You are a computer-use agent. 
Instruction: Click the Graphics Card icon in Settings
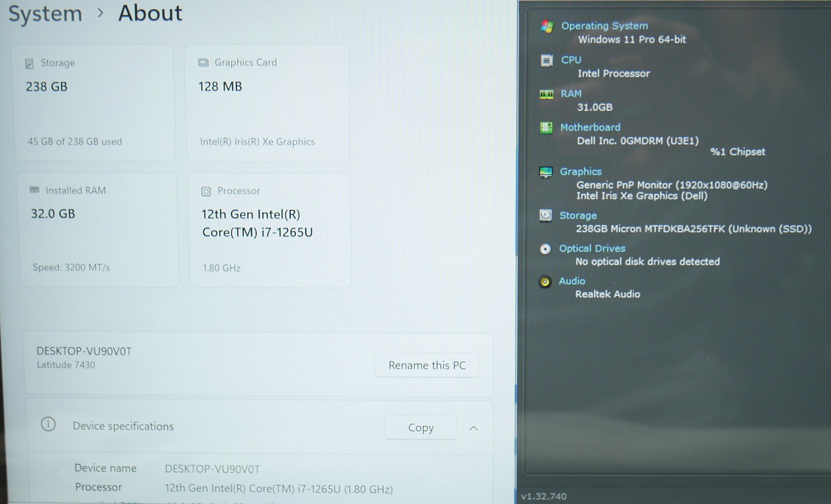pos(203,63)
